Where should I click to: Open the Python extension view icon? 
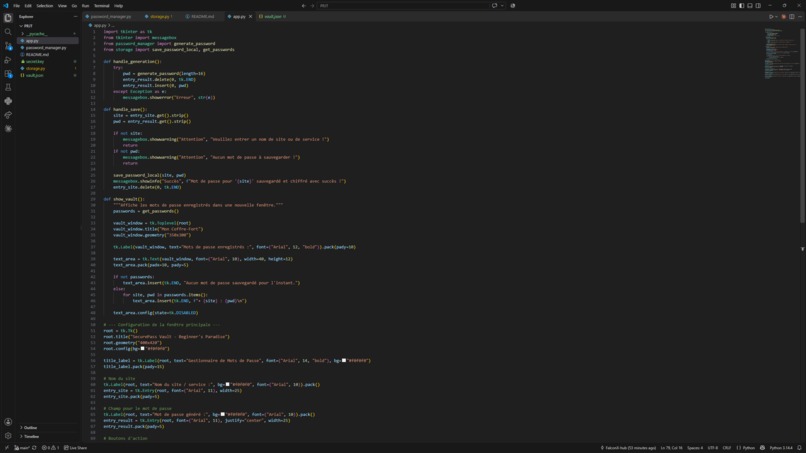[x=8, y=101]
